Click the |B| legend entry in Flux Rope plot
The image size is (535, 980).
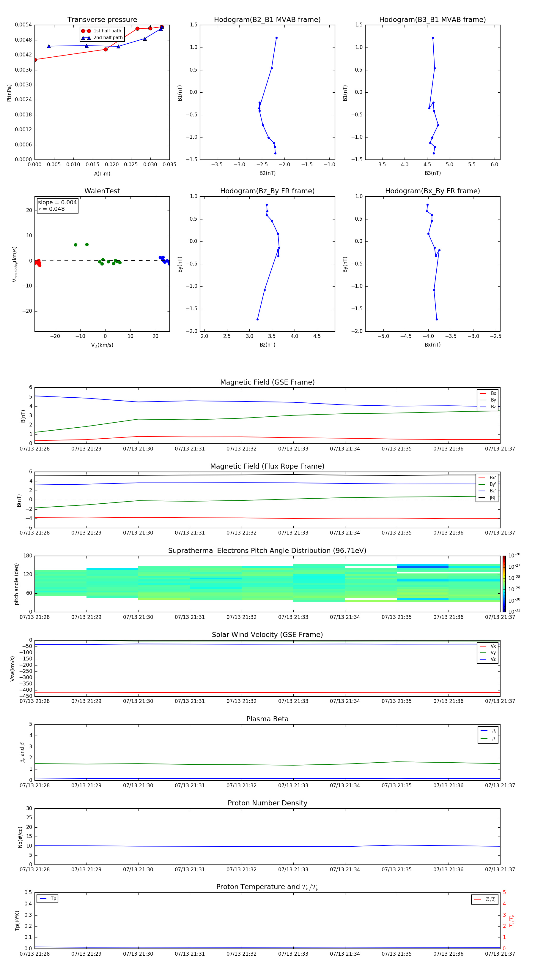coord(487,498)
